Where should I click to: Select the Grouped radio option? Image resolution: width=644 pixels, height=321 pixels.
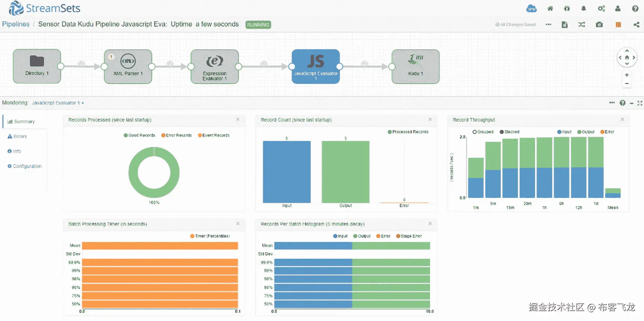click(x=483, y=132)
